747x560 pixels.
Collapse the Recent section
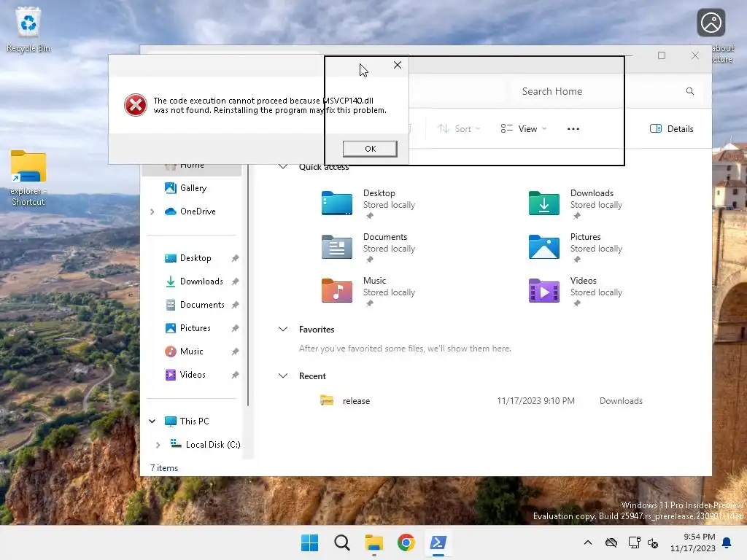pyautogui.click(x=283, y=376)
